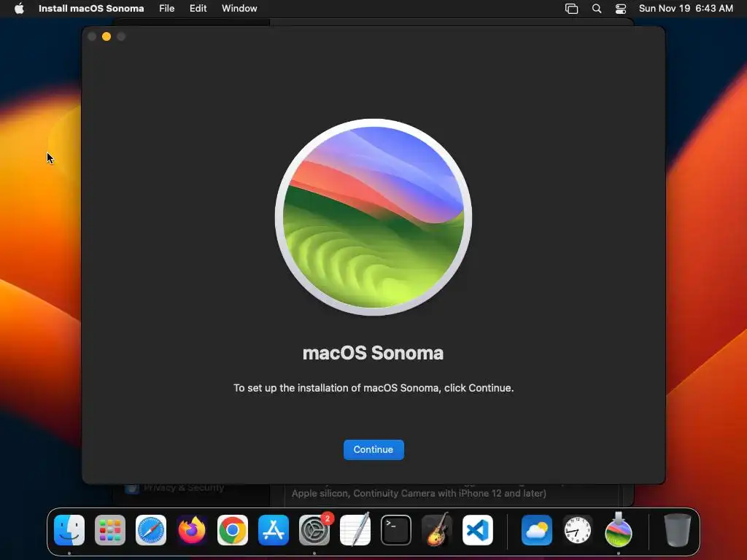The image size is (747, 560).
Task: Launch GarageBand from the Dock
Action: coord(437,530)
